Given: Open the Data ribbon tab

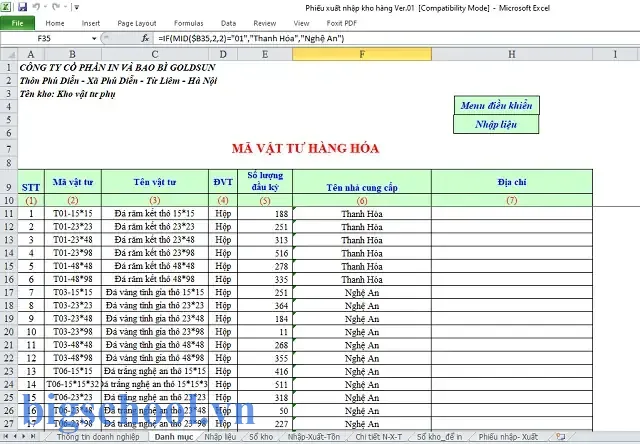Looking at the screenshot, I should [229, 23].
